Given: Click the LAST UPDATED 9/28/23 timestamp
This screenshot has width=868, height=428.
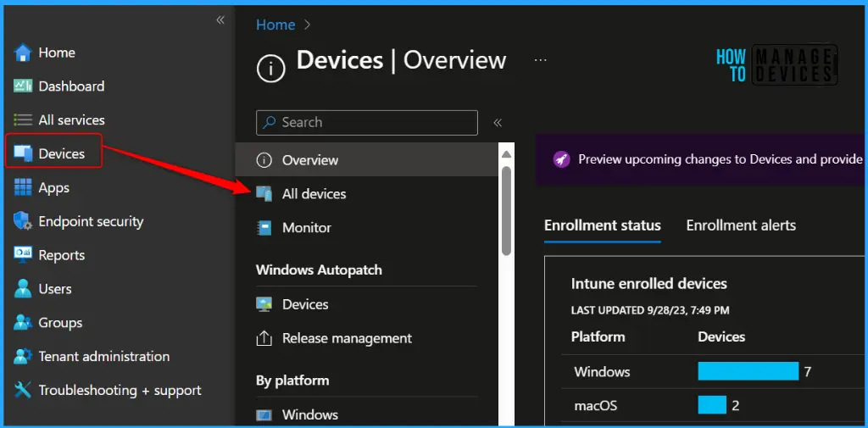Looking at the screenshot, I should pos(650,311).
